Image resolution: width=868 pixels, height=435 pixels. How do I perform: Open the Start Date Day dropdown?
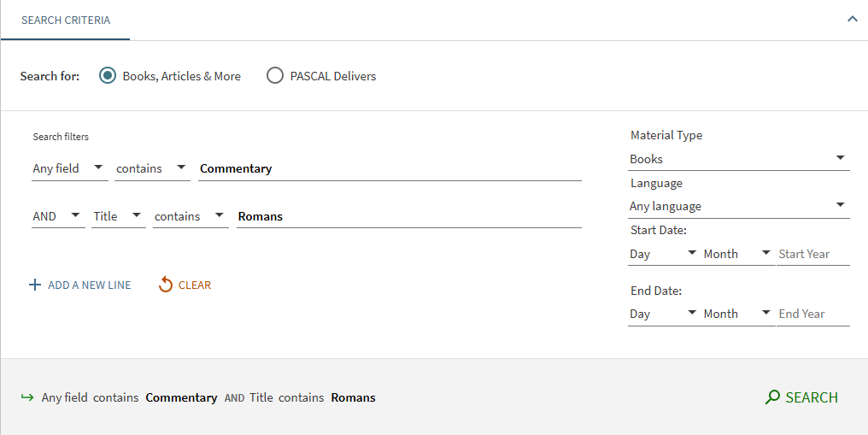[x=664, y=254]
